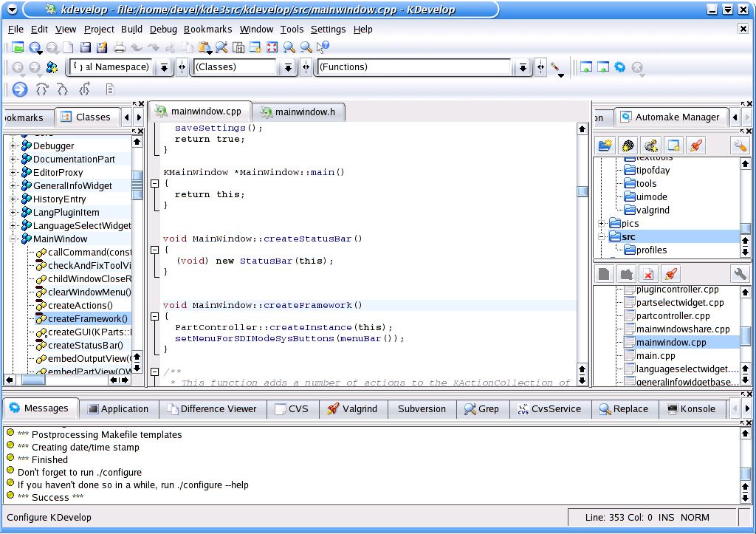
Task: Click the rocket Execute icon in Automake Manager
Action: pyautogui.click(x=695, y=146)
